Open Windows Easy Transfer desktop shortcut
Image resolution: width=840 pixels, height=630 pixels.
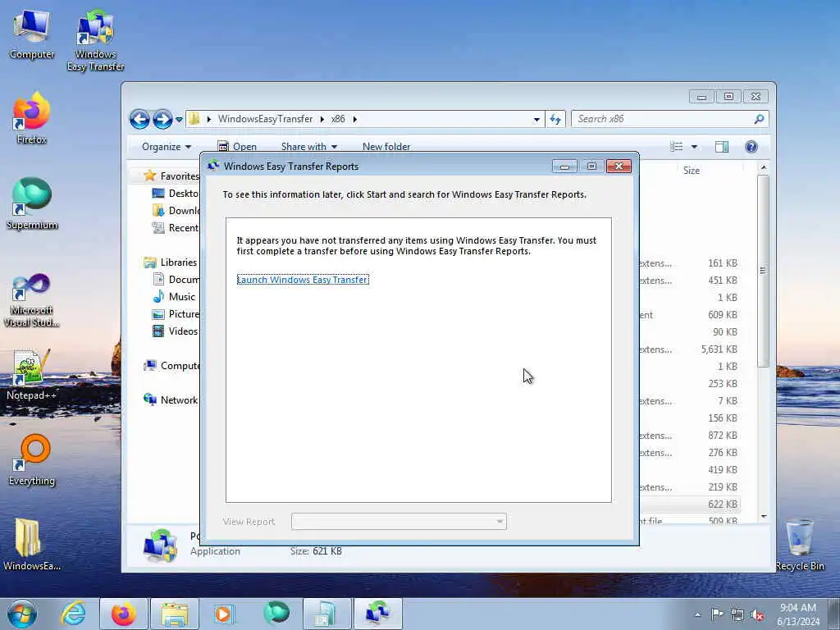pyautogui.click(x=95, y=40)
